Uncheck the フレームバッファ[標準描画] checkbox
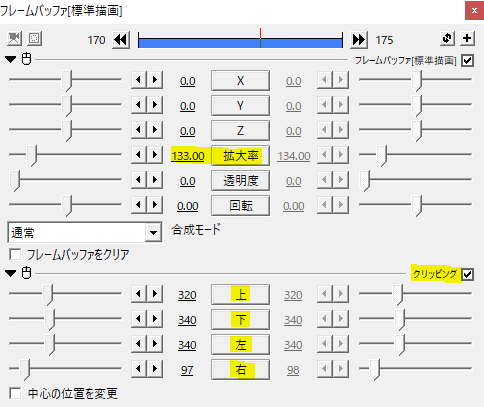The height and width of the screenshot is (407, 484). [467, 61]
